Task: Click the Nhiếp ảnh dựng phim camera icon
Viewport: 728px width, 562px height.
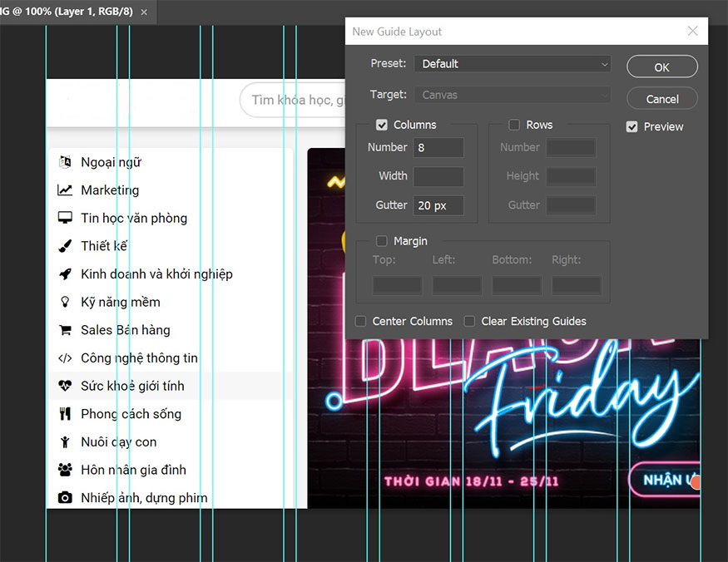Action: (66, 497)
